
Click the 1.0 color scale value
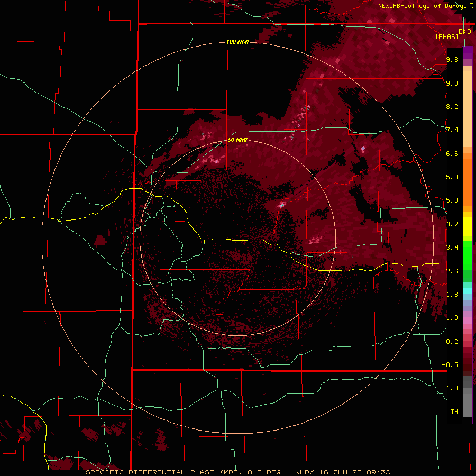pos(452,318)
